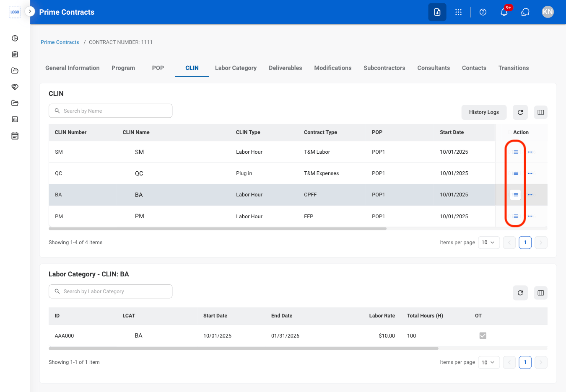This screenshot has height=392, width=566.
Task: Open the chat messages icon
Action: point(525,12)
